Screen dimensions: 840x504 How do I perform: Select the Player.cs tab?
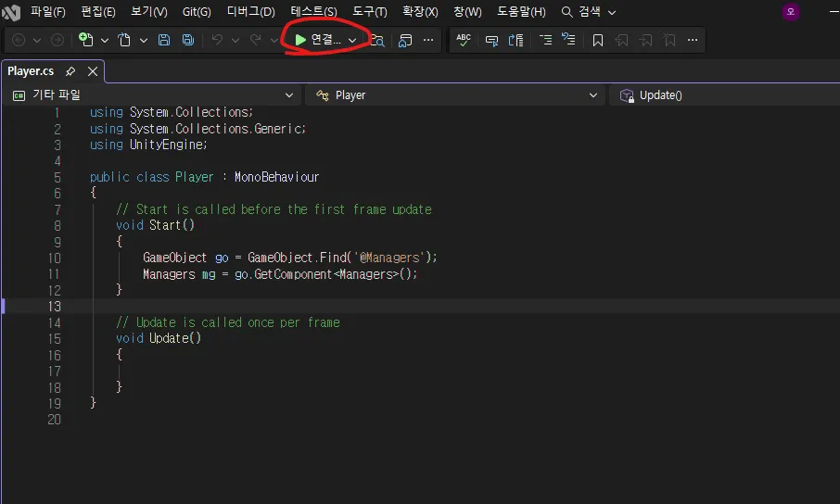(x=31, y=71)
